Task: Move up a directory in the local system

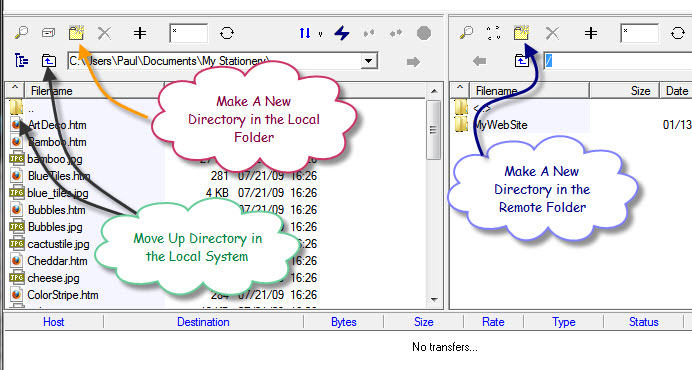Action: coord(49,60)
